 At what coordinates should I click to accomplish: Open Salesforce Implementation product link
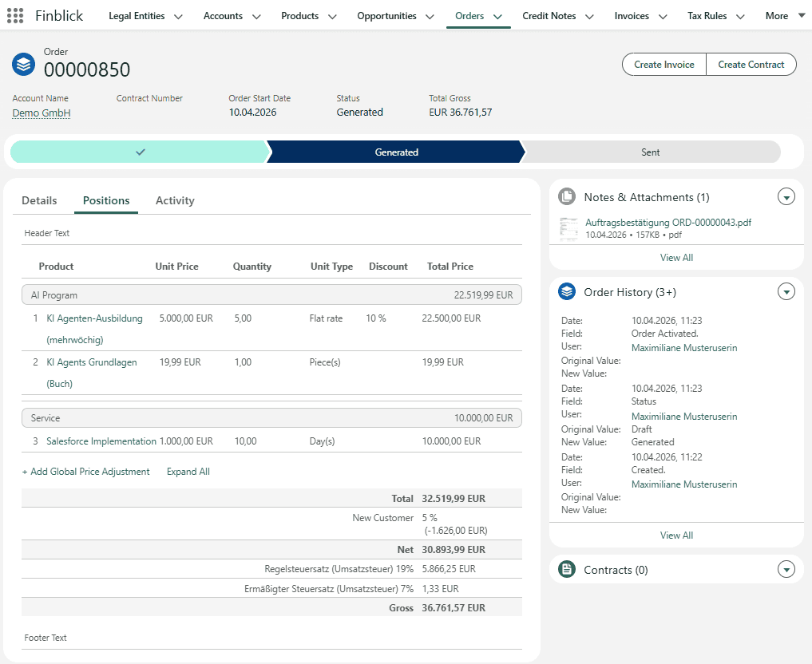101,441
